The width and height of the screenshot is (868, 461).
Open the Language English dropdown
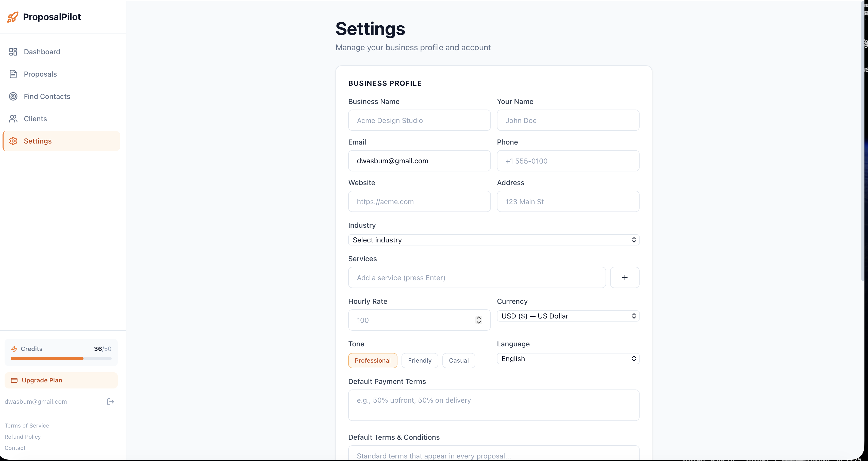568,359
